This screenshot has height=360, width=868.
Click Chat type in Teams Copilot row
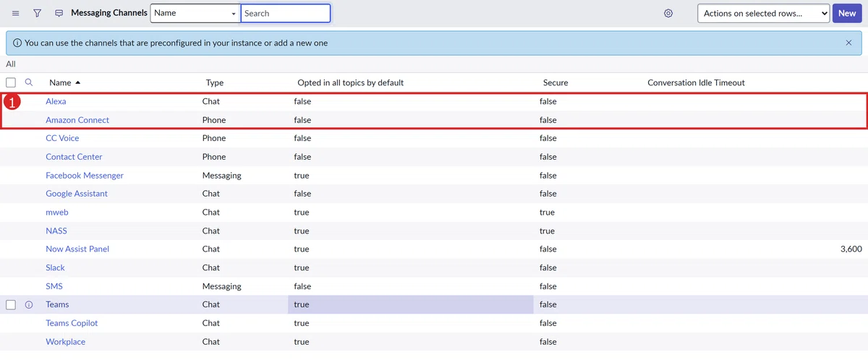pos(211,323)
